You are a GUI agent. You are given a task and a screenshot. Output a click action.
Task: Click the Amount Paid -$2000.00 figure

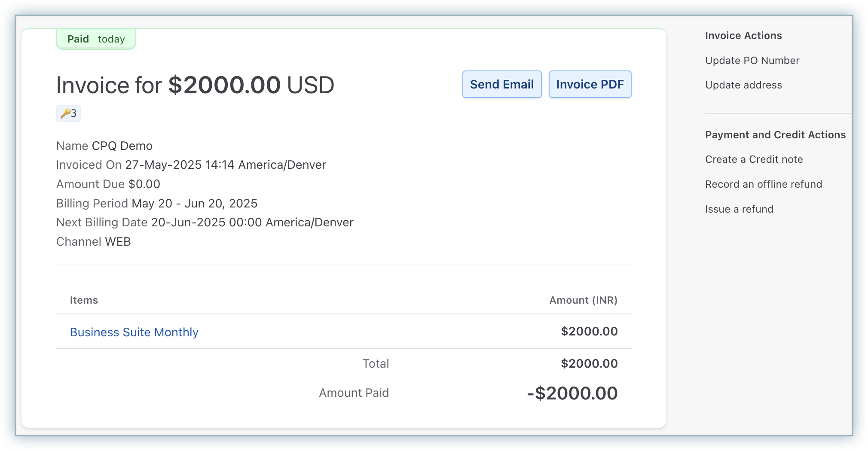tap(572, 393)
